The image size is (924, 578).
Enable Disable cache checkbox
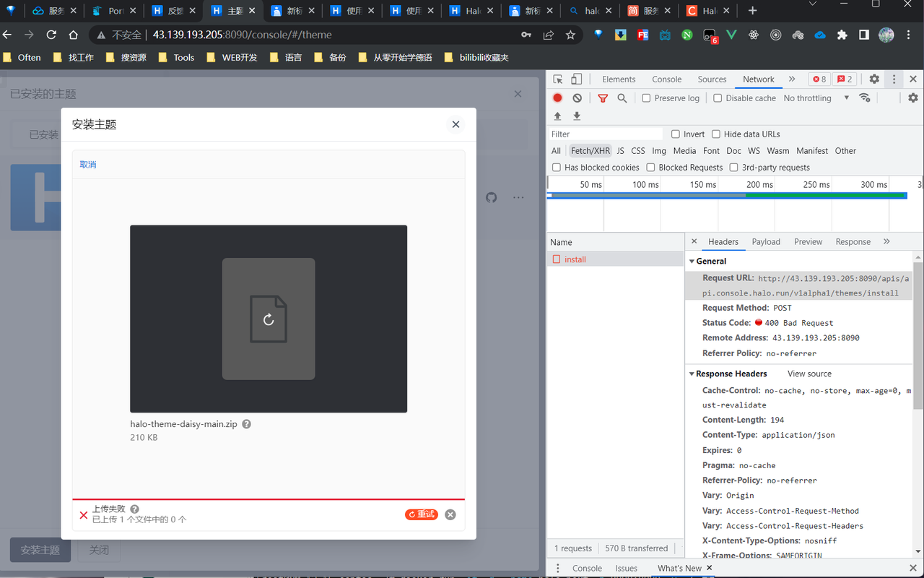(718, 98)
